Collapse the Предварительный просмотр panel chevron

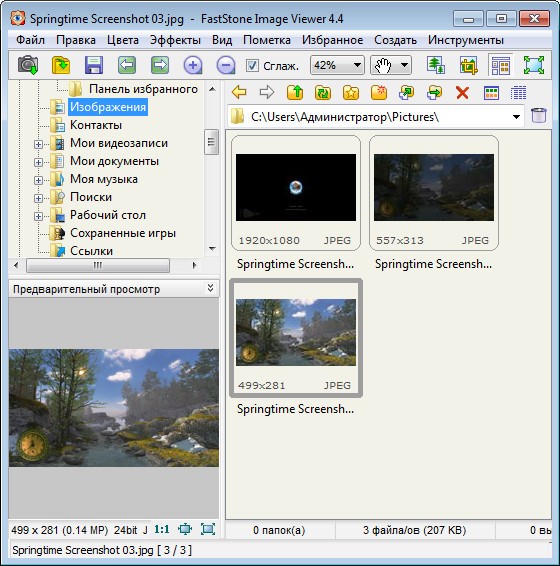pyautogui.click(x=210, y=288)
